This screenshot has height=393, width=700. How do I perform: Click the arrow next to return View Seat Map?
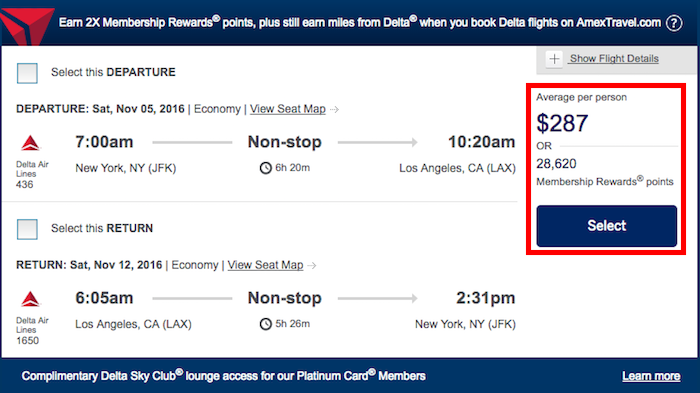tap(312, 265)
